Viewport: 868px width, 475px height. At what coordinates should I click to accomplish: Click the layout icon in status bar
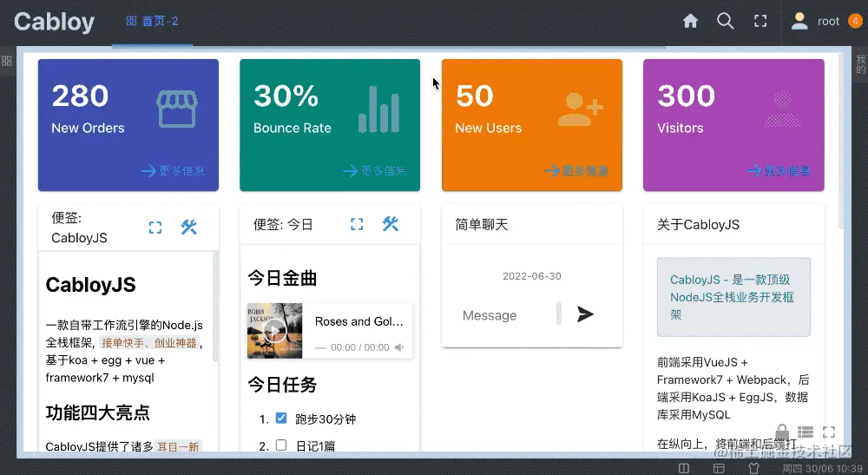[x=719, y=468]
